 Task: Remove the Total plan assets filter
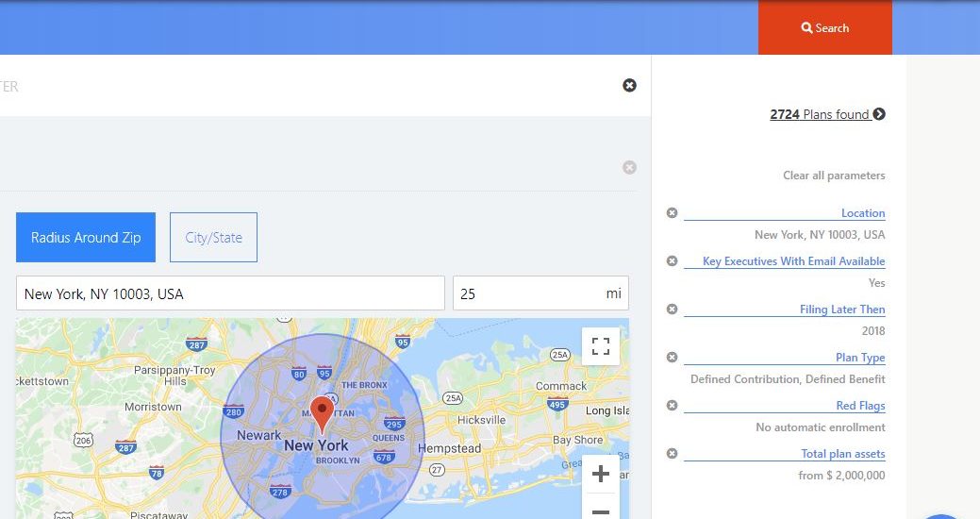672,454
